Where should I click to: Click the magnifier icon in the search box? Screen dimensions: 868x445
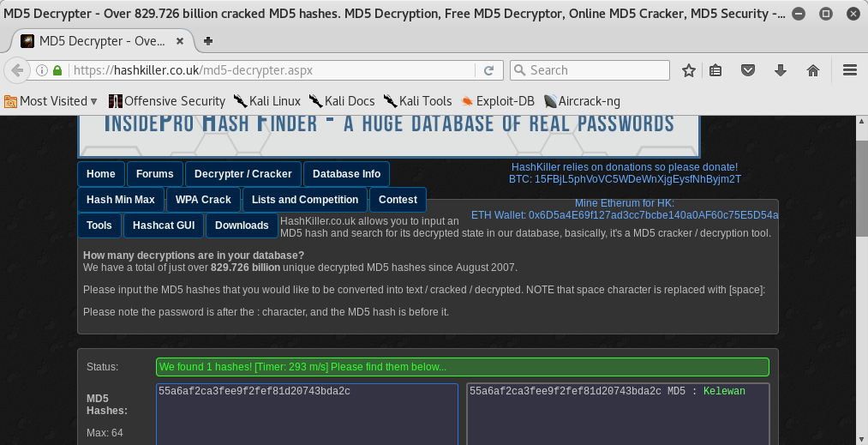click(519, 70)
